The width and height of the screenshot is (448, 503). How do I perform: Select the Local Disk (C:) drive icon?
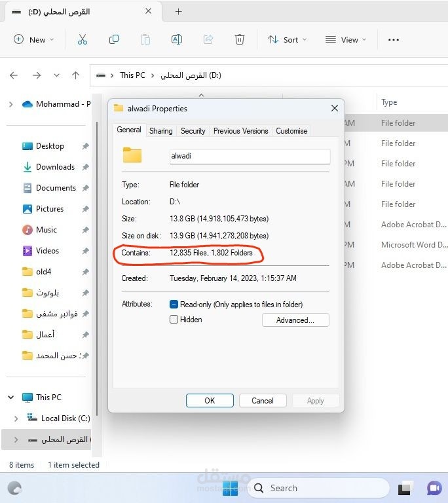[x=32, y=418]
